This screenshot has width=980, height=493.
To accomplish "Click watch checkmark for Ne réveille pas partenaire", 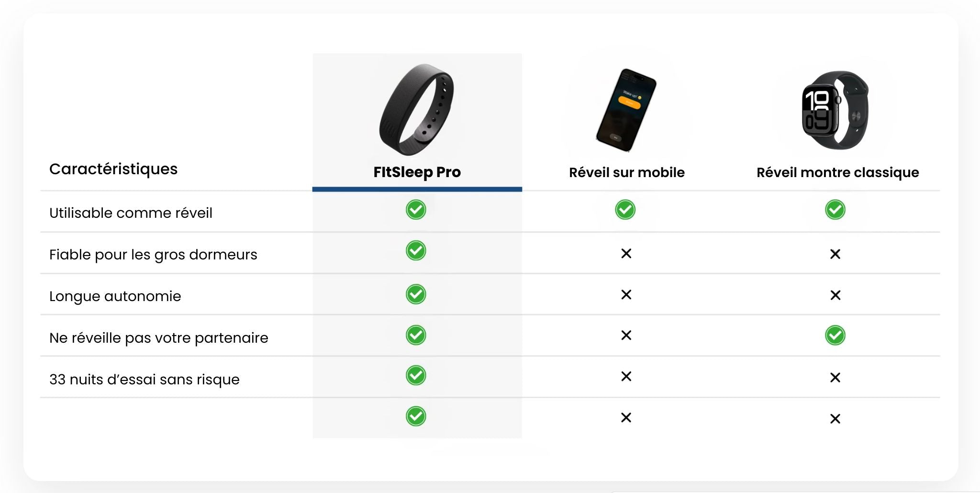I will [x=835, y=336].
